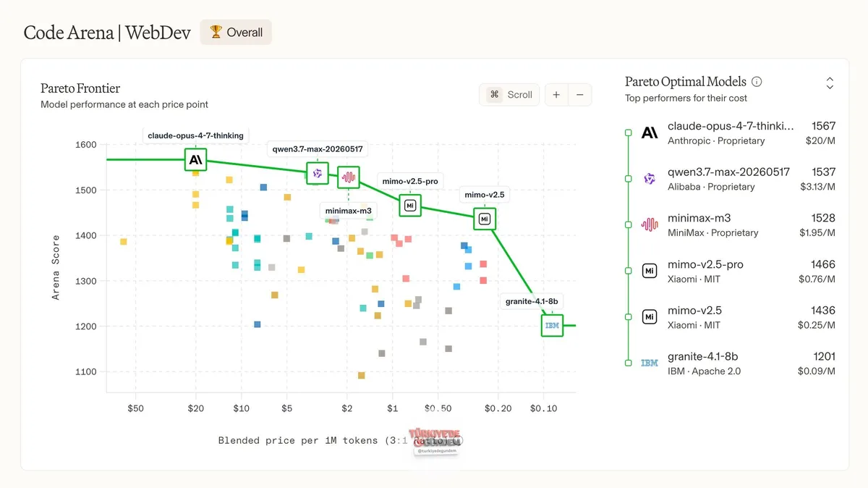This screenshot has width=868, height=488.
Task: Zoom in with the plus button
Action: 556,95
